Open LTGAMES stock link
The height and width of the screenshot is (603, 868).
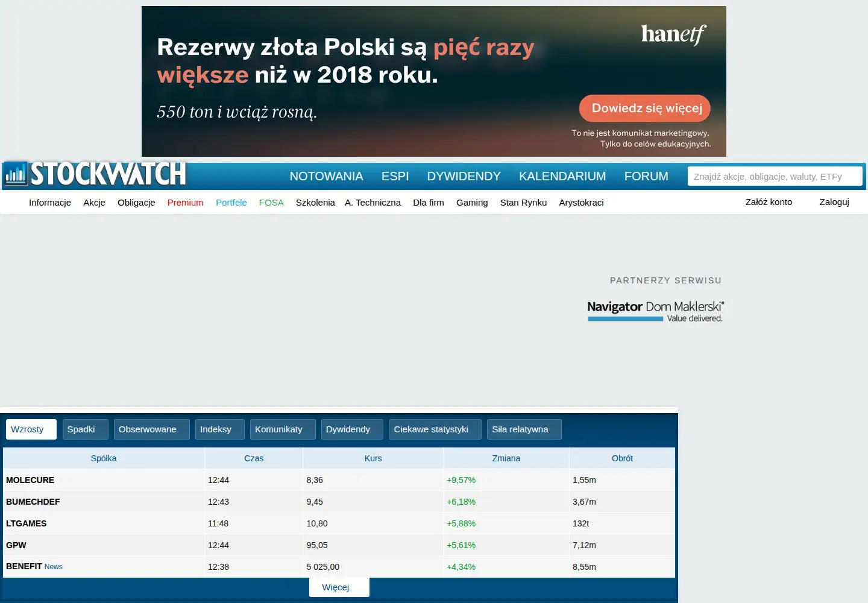click(27, 523)
